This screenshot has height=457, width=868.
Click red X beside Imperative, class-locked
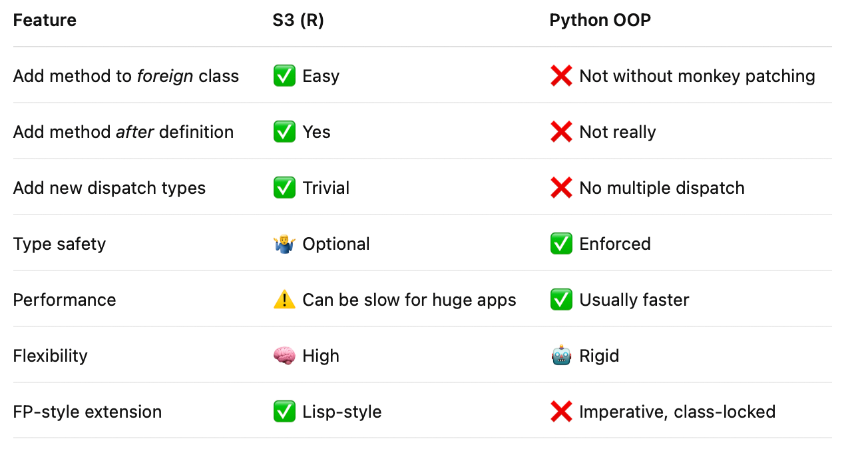pos(561,412)
